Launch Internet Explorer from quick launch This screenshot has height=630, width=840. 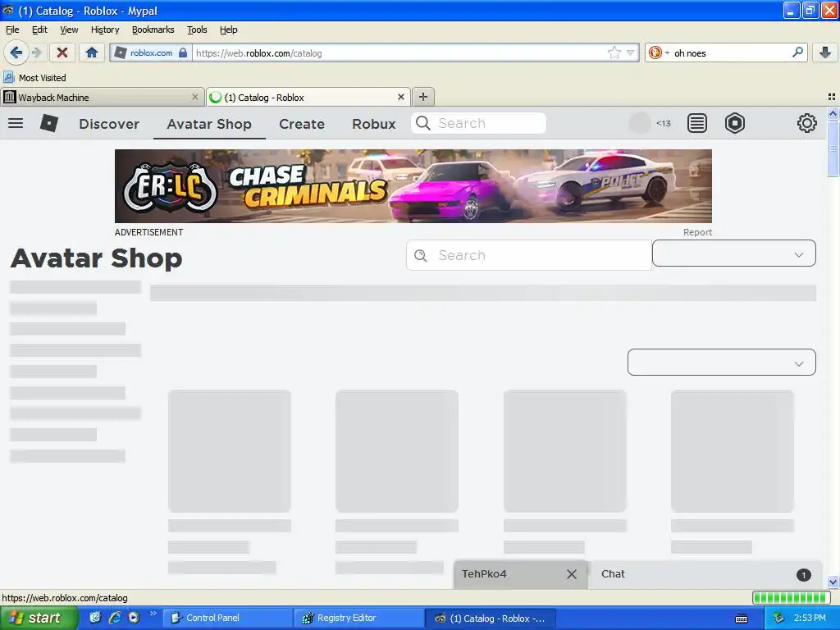click(x=115, y=618)
